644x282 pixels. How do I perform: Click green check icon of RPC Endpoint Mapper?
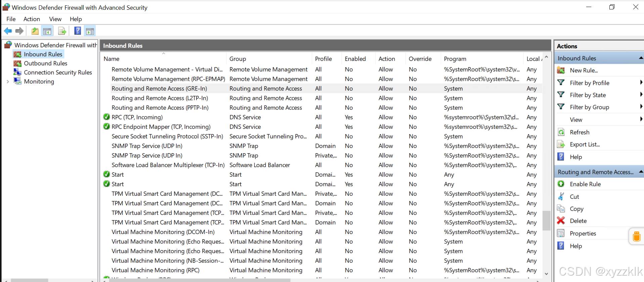coord(106,127)
